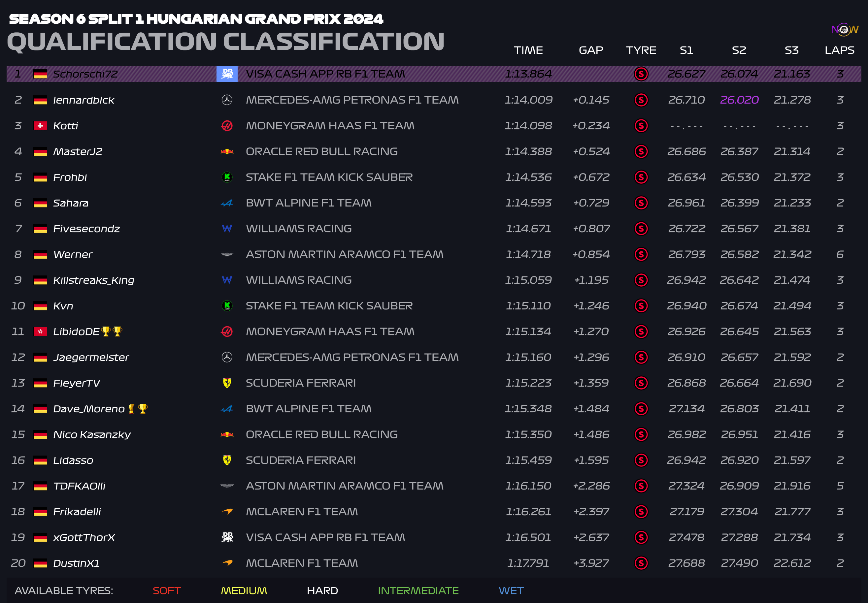Click the Red Bull logo in MasterJ2's row
Viewport: 868px width, 603px height.
[x=227, y=151]
